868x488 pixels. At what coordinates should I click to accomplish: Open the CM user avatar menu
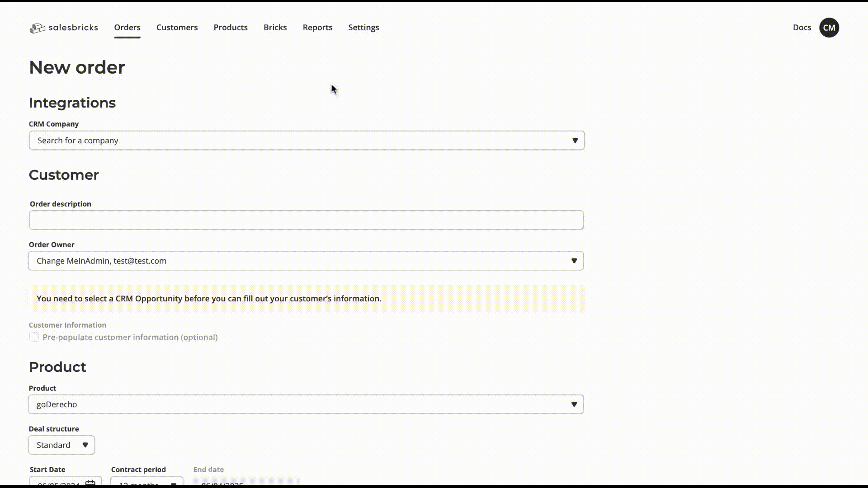pyautogui.click(x=829, y=28)
